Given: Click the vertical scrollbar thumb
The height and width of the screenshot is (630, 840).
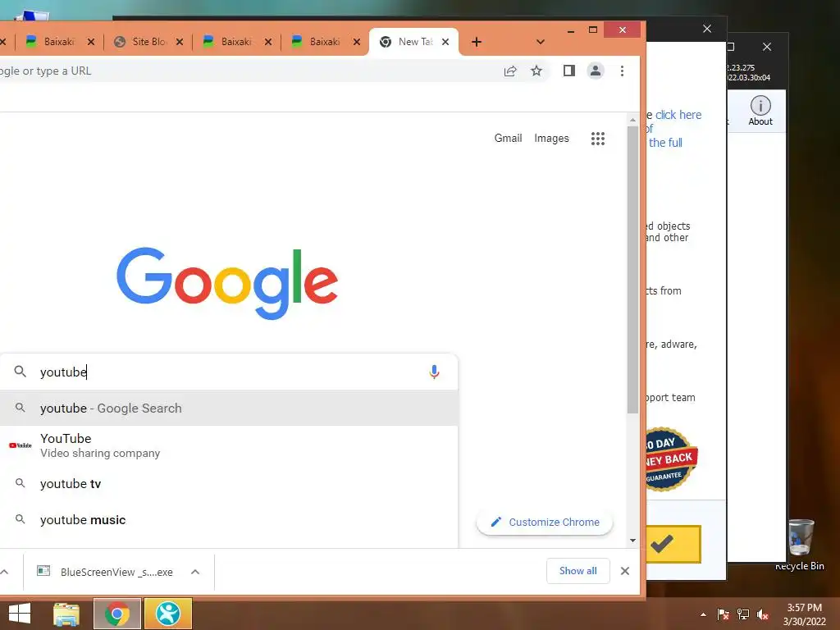Looking at the screenshot, I should pyautogui.click(x=632, y=270).
